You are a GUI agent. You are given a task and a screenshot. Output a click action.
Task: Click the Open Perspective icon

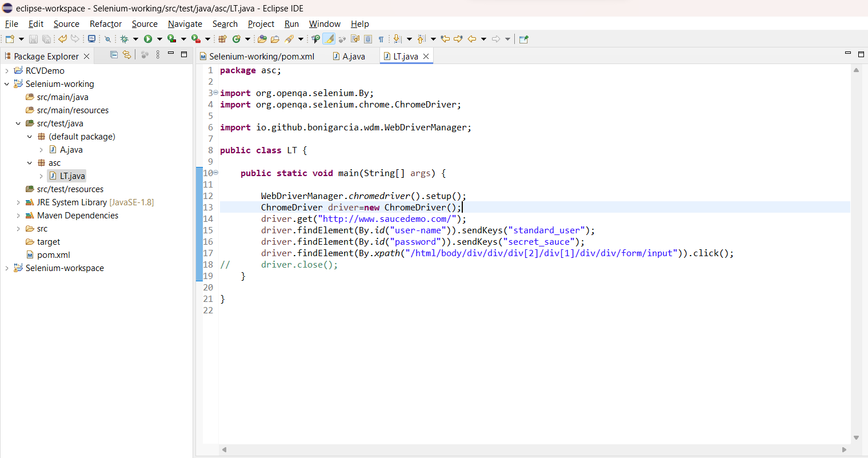coord(523,39)
